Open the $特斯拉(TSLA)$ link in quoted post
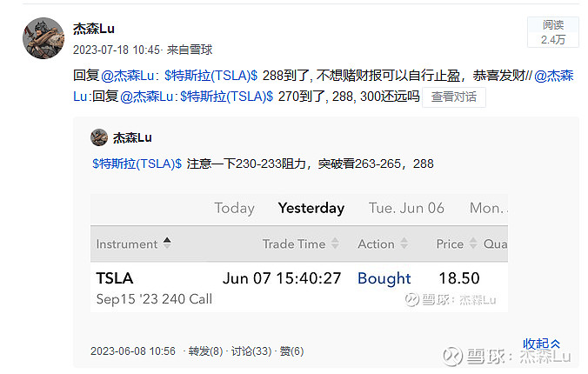The width and height of the screenshot is (588, 374). 137,164
